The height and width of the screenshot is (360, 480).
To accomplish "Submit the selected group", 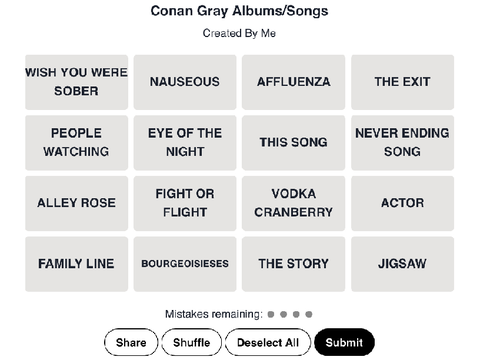I will tap(344, 342).
